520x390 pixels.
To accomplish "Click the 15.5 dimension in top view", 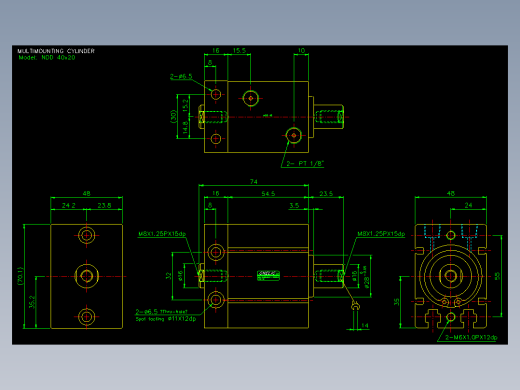I will tap(239, 51).
